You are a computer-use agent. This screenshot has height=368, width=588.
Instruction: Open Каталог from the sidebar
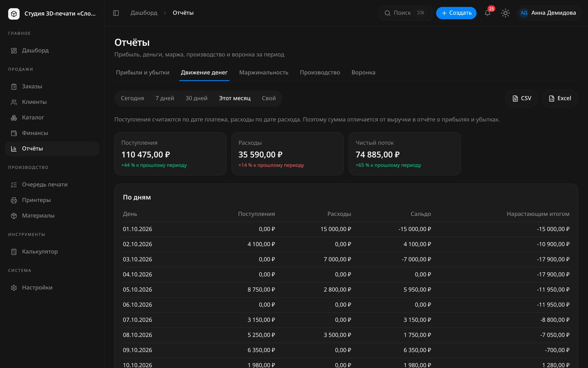52,118
